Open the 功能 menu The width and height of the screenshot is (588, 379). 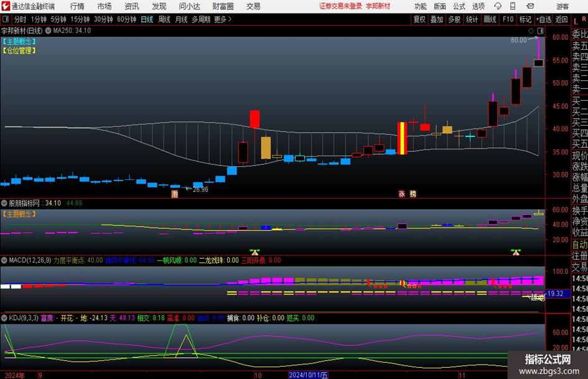(421, 6)
